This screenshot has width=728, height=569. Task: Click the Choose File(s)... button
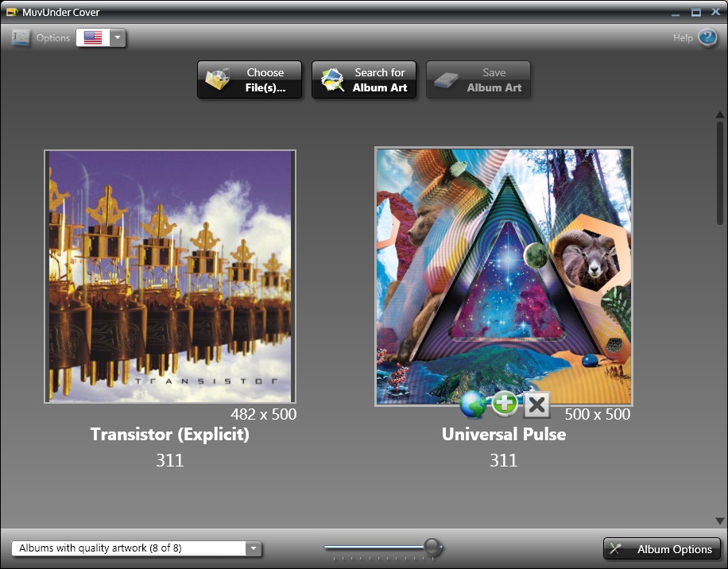pyautogui.click(x=250, y=79)
